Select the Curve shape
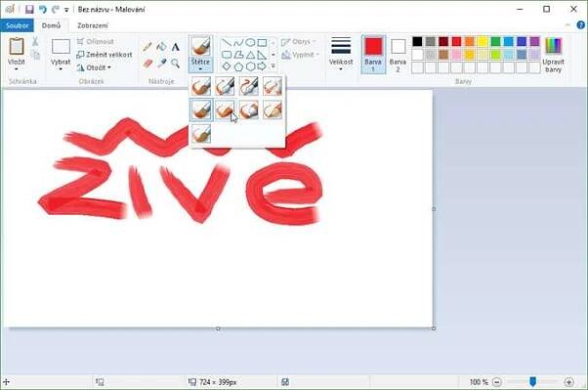 click(x=238, y=42)
